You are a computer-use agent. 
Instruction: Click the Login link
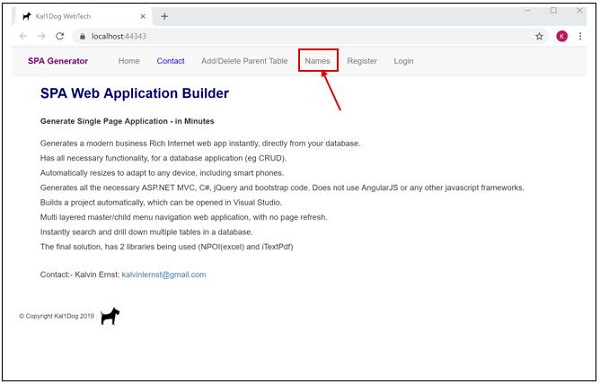(x=404, y=61)
